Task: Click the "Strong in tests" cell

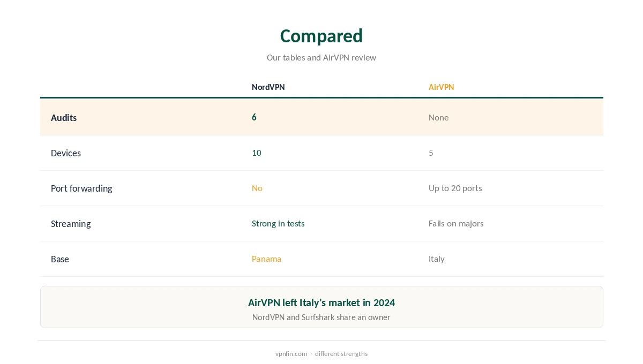Action: click(x=278, y=223)
